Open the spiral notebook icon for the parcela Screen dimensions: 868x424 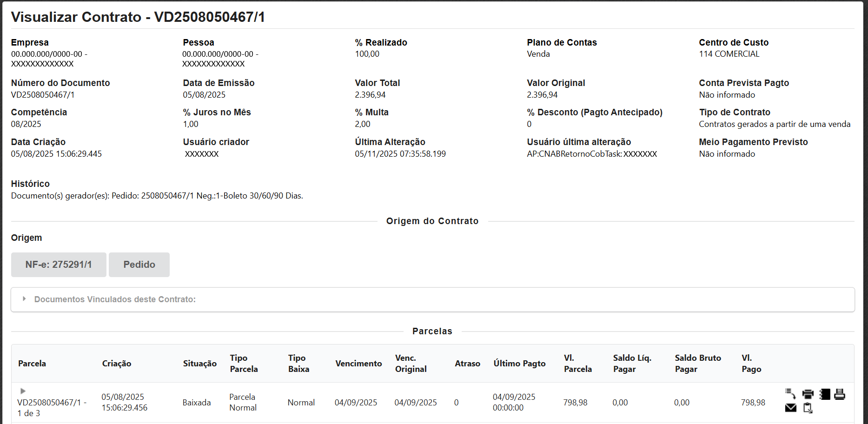coord(825,394)
